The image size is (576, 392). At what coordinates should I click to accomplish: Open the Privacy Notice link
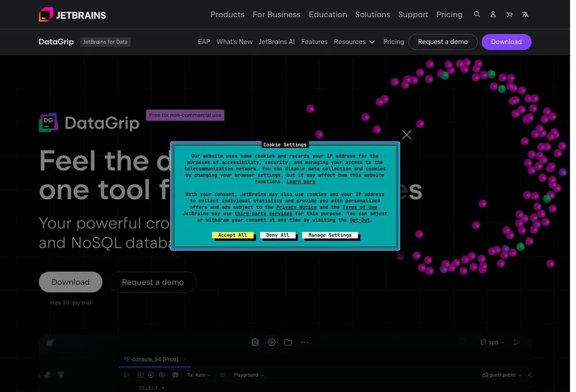click(296, 207)
